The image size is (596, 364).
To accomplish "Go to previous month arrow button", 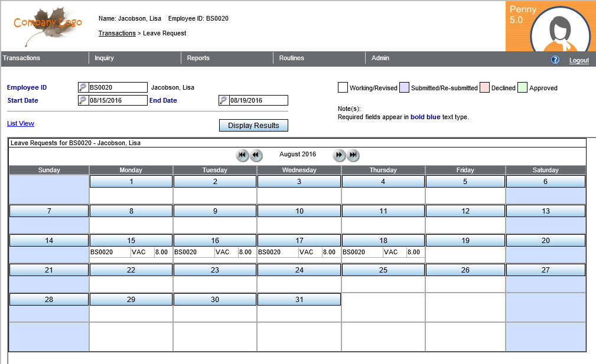I will pos(256,155).
